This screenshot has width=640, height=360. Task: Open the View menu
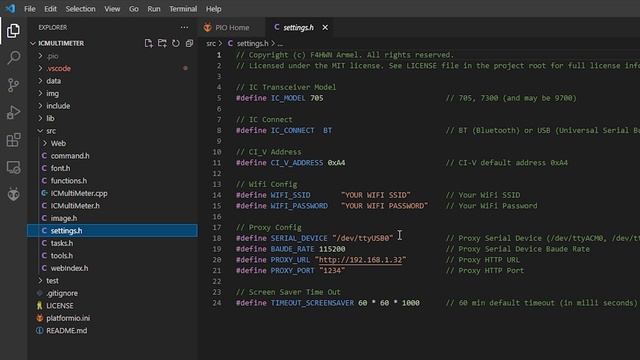point(112,9)
